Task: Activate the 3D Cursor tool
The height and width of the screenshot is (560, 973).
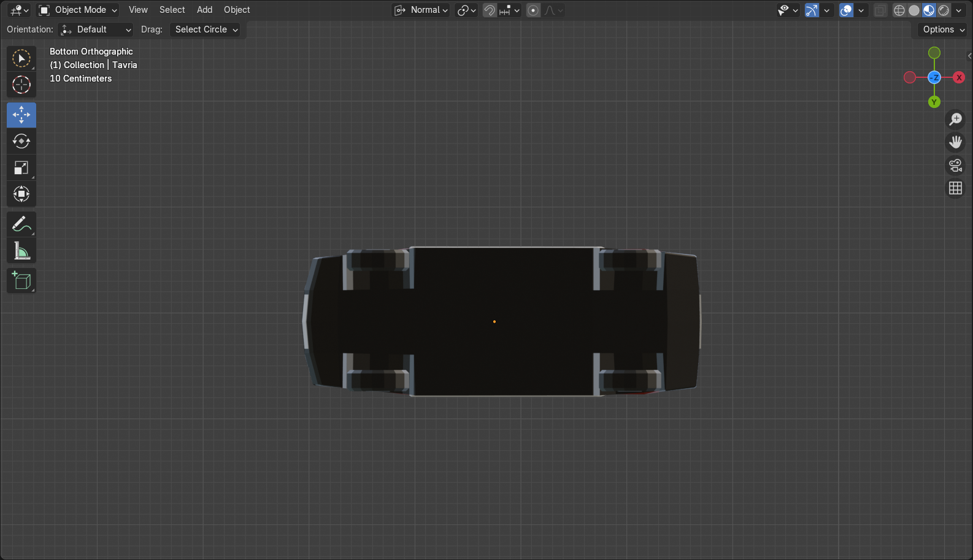Action: coord(21,85)
